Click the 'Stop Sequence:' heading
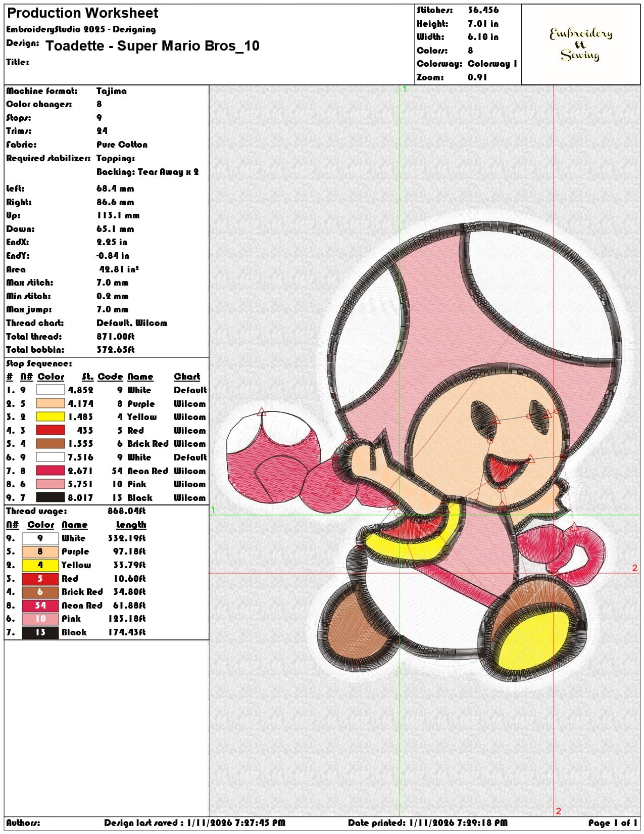Screen dimensions: 644x834 click(39, 363)
